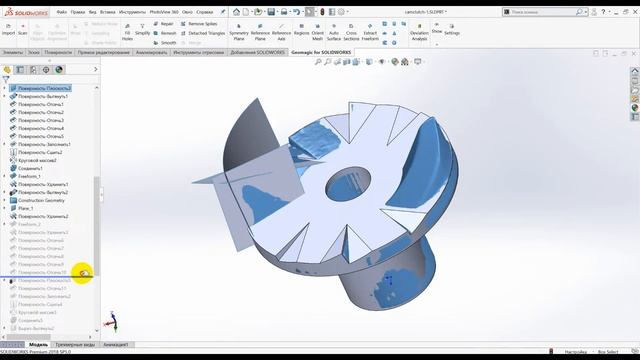The width and height of the screenshot is (640, 360).
Task: Select the Fill Holes tool
Action: (x=127, y=32)
